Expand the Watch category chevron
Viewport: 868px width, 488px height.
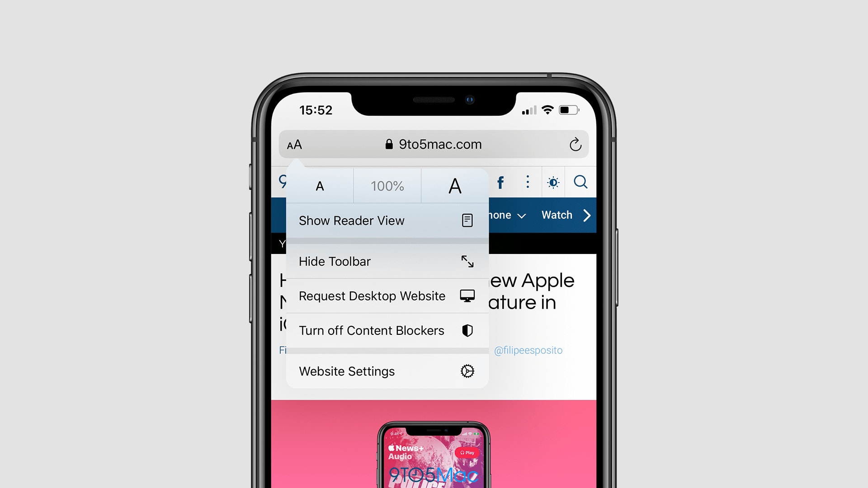click(586, 215)
